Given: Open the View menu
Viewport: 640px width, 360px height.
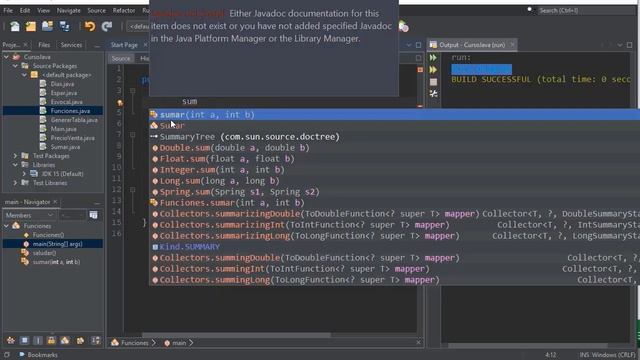Looking at the screenshot, I should [43, 11].
